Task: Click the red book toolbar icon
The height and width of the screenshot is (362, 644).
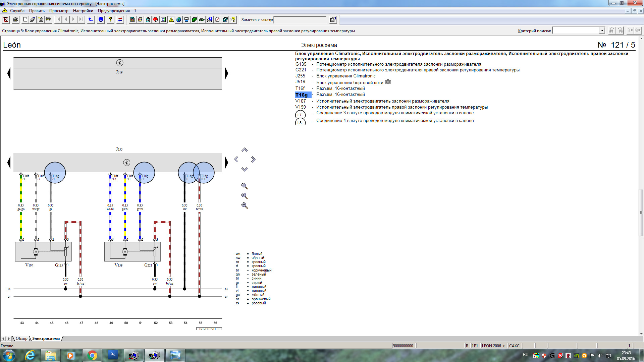Action: [x=156, y=19]
